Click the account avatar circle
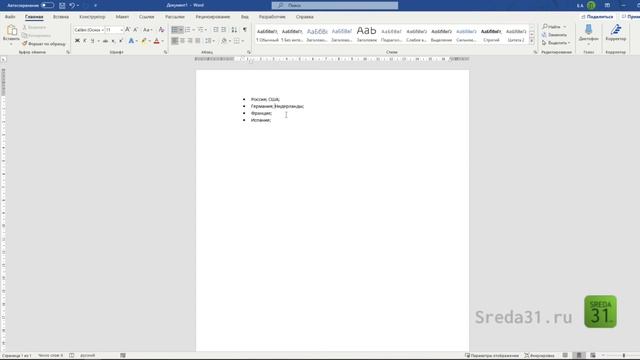The width and height of the screenshot is (640, 360). 591,5
